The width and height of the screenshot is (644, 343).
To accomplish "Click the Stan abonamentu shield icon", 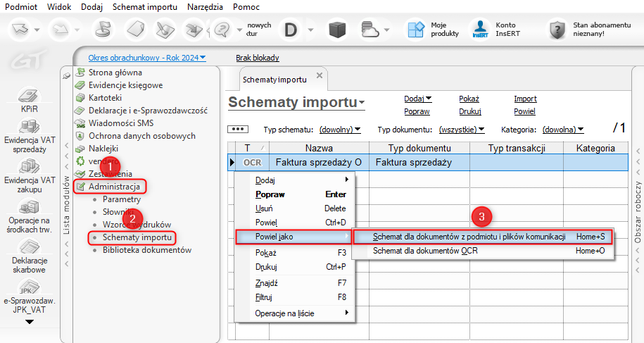I will click(558, 29).
